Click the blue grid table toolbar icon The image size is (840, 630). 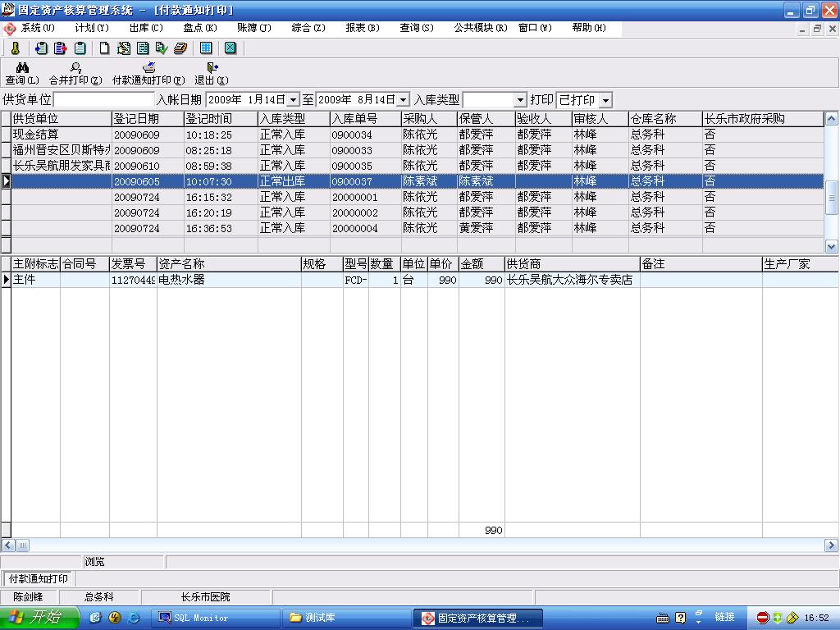coord(206,48)
